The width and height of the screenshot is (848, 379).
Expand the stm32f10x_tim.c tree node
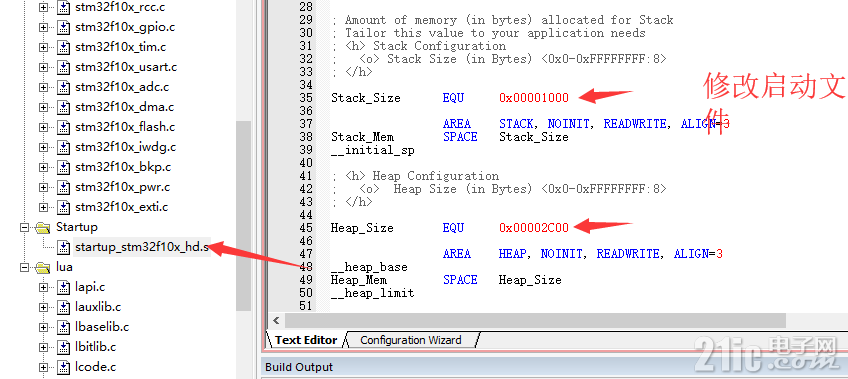tap(43, 48)
